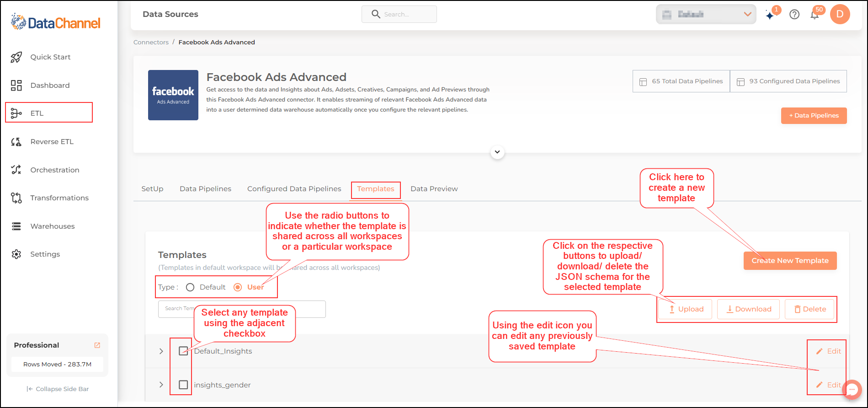Click the Reverse ETL icon

click(x=16, y=142)
